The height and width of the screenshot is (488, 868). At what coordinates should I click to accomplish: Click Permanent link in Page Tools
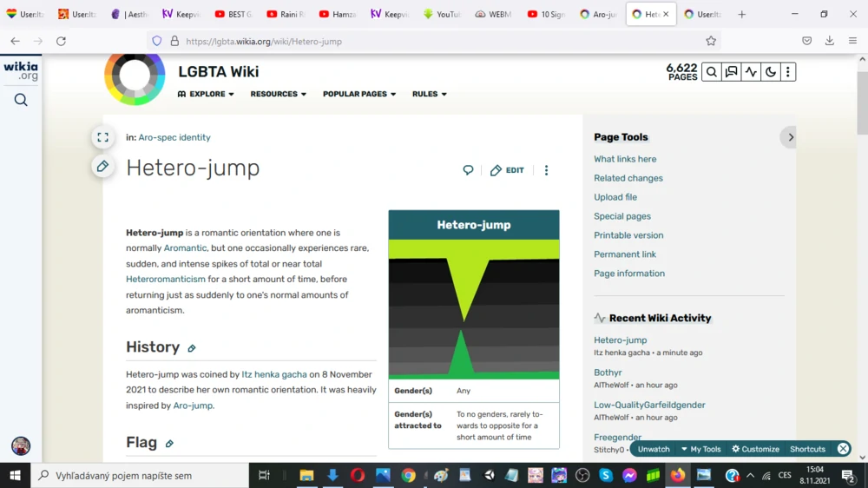click(625, 254)
